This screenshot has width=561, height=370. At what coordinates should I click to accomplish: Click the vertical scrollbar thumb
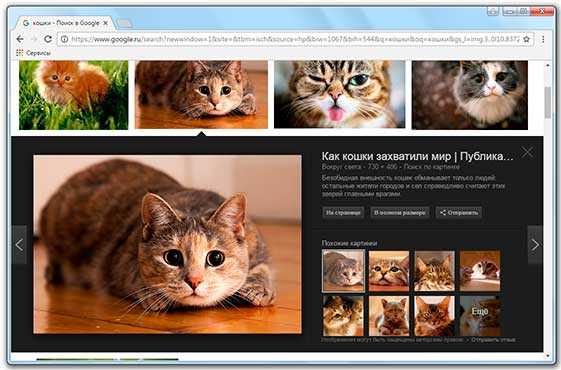pyautogui.click(x=547, y=102)
